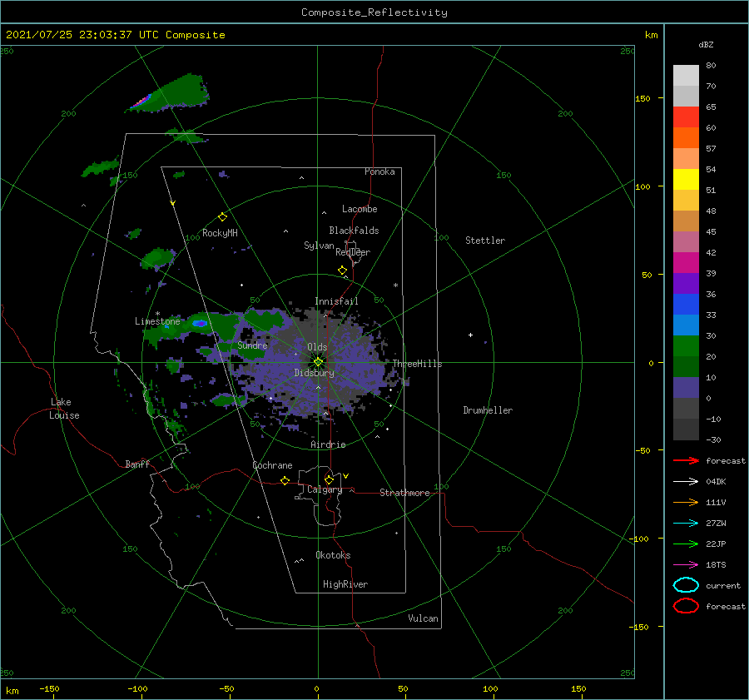
Task: Click the dBZ legend heading
Action: pyautogui.click(x=706, y=44)
